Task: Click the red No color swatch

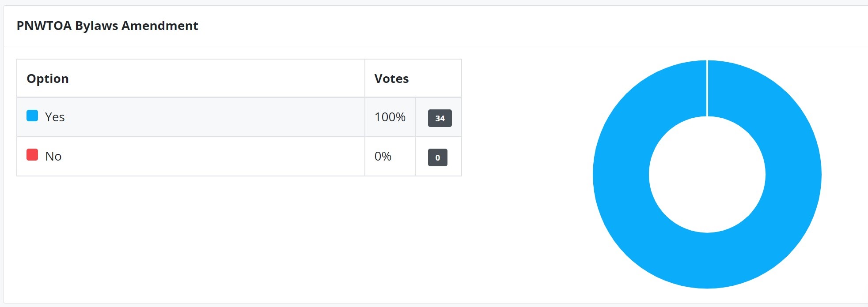Action: click(x=32, y=155)
